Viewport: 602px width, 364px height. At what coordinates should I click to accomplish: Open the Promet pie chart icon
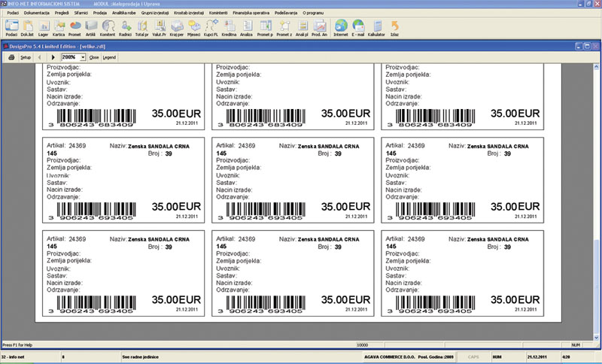pos(74,28)
